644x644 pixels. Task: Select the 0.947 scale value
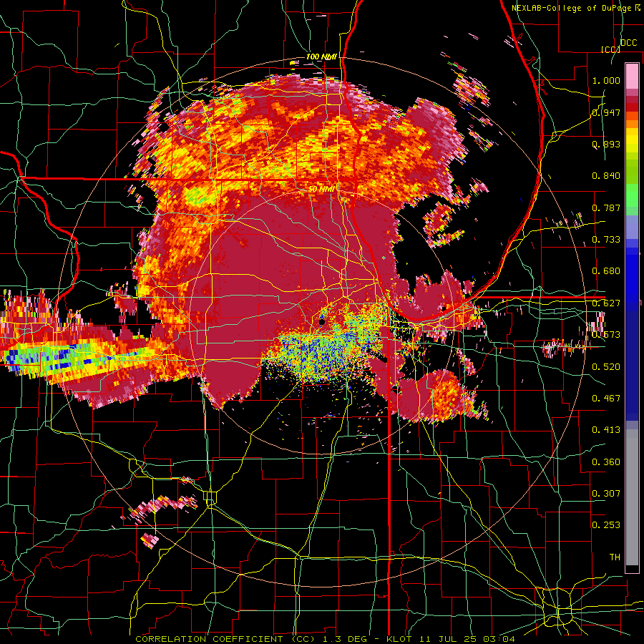point(606,112)
